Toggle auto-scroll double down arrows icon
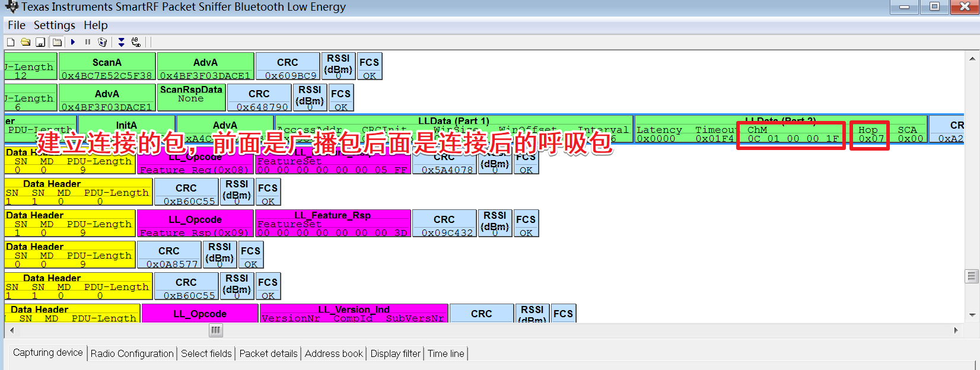The height and width of the screenshot is (370, 980). tap(121, 42)
